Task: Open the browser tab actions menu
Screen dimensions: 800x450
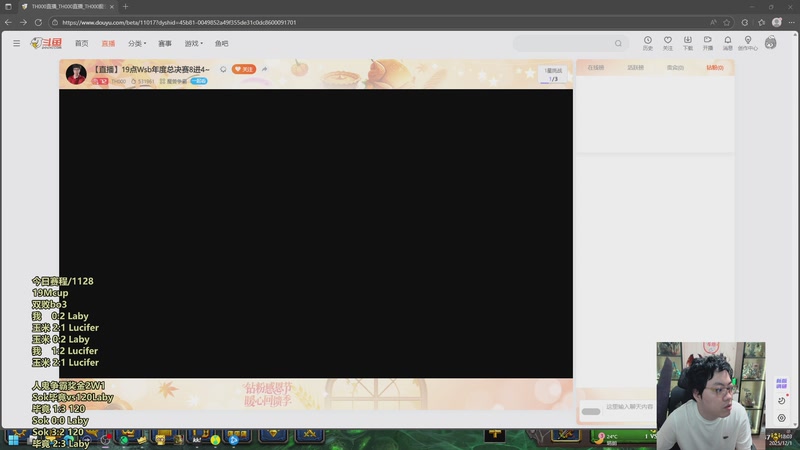Action: click(8, 7)
